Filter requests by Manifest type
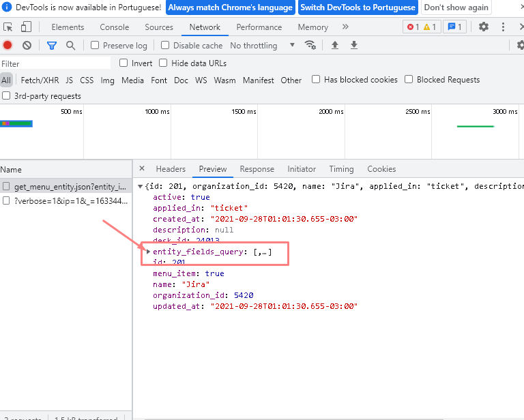This screenshot has height=420, width=524. 259,80
